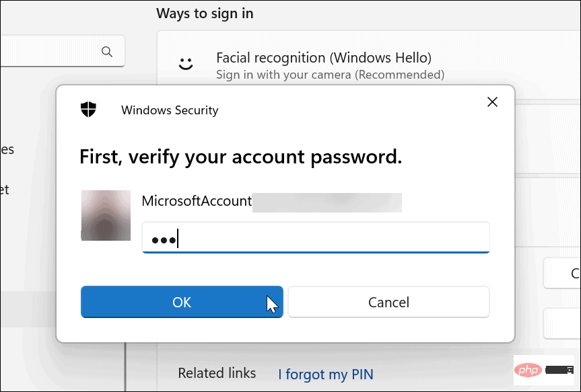The height and width of the screenshot is (392, 581).
Task: Click the Windows Security title text
Action: pos(170,110)
